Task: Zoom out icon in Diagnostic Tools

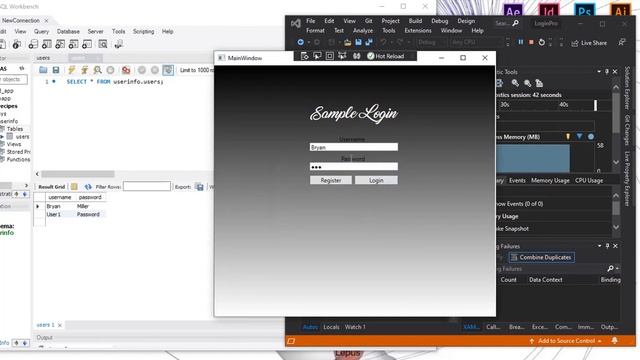Action: [527, 83]
